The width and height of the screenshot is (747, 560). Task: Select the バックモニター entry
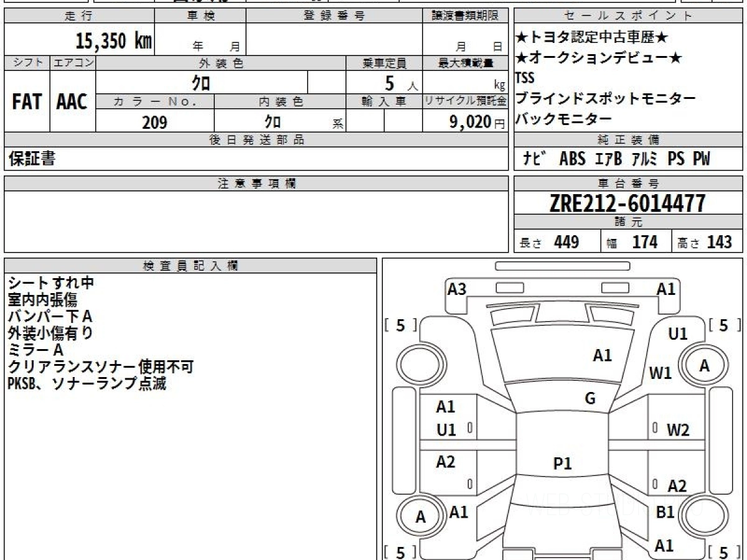click(x=564, y=119)
